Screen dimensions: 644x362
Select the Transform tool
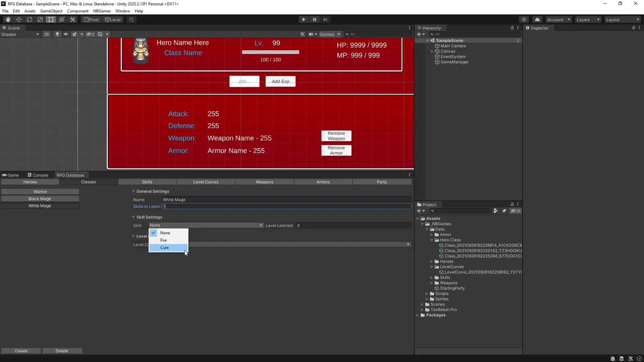62,19
